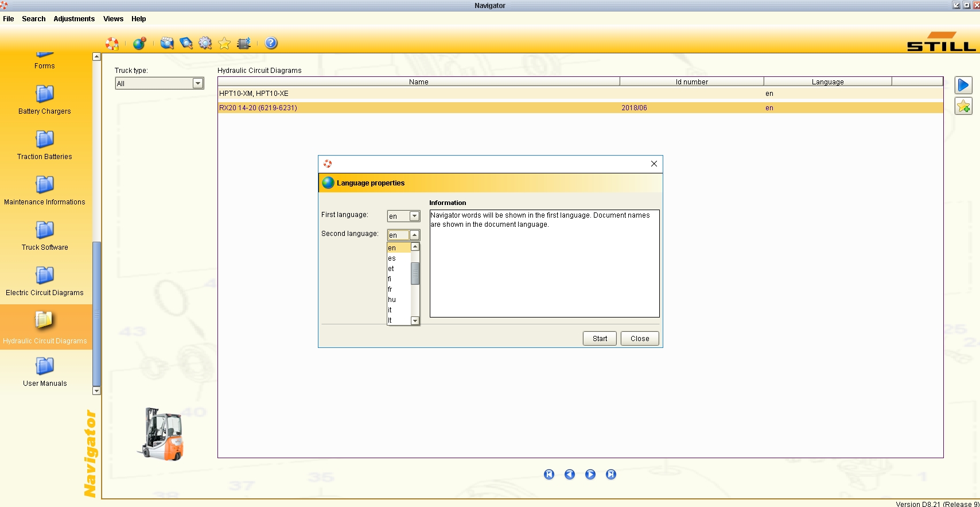This screenshot has height=507, width=980.
Task: Open the Views menu
Action: pyautogui.click(x=113, y=19)
